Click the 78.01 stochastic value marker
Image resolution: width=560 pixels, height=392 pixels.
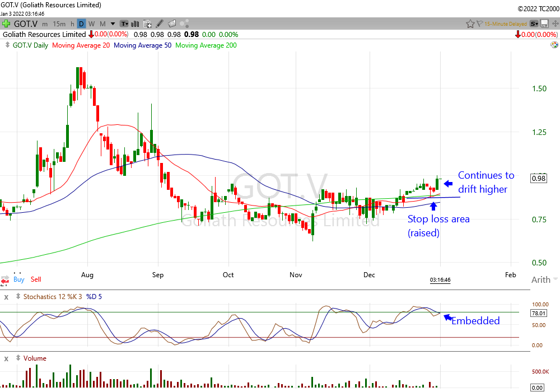(x=539, y=314)
